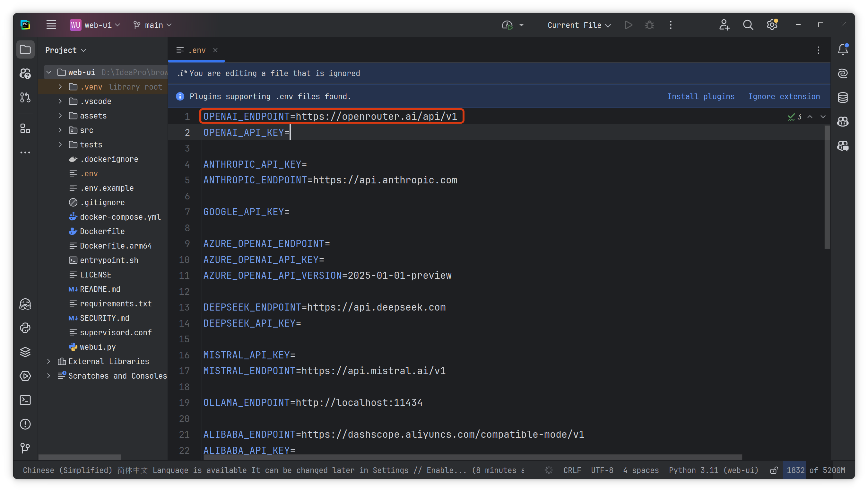Screen dimensions: 868x492
Task: Open the Current File run configuration dropdown
Action: [579, 25]
